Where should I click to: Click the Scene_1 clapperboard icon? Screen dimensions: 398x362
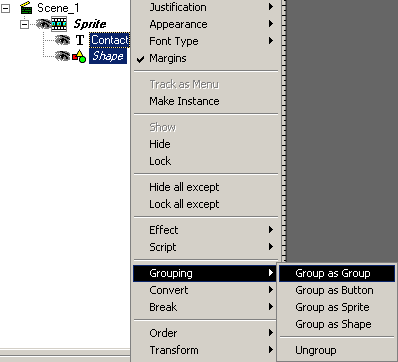click(26, 8)
